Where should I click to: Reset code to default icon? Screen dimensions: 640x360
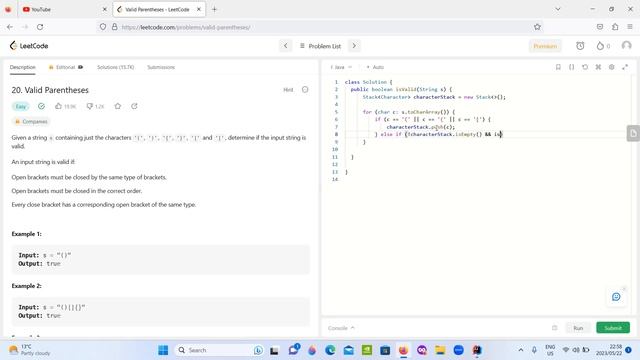pos(585,67)
